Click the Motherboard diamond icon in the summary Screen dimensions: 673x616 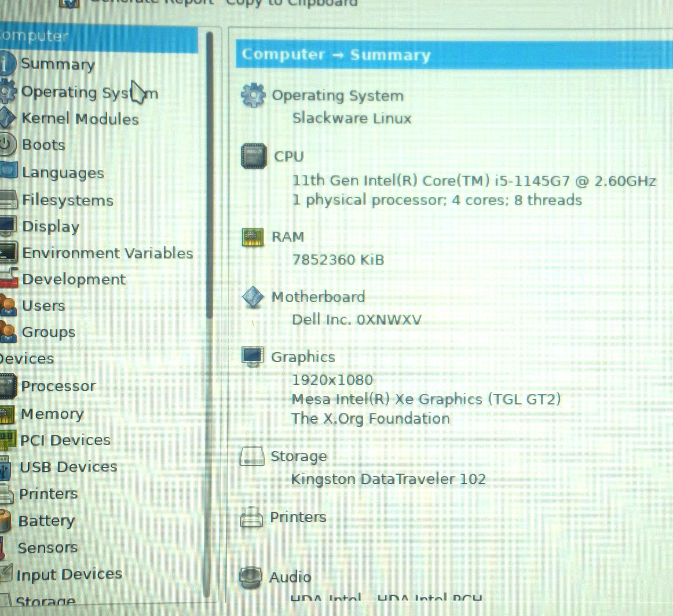click(253, 297)
